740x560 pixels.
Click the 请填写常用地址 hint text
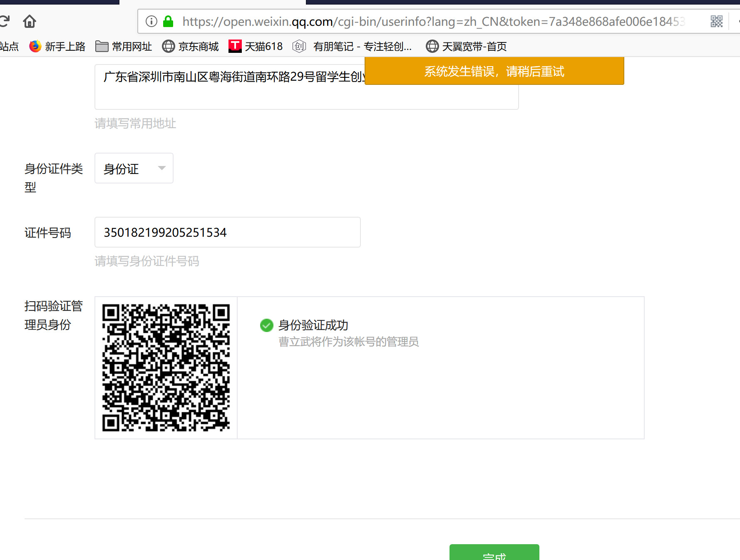click(135, 124)
